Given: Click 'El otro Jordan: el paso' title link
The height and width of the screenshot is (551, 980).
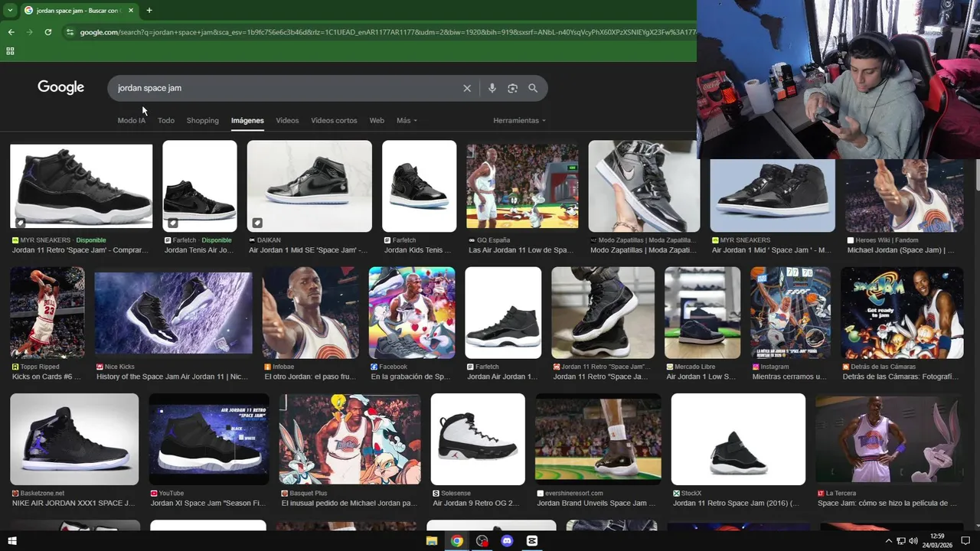Looking at the screenshot, I should [x=310, y=377].
